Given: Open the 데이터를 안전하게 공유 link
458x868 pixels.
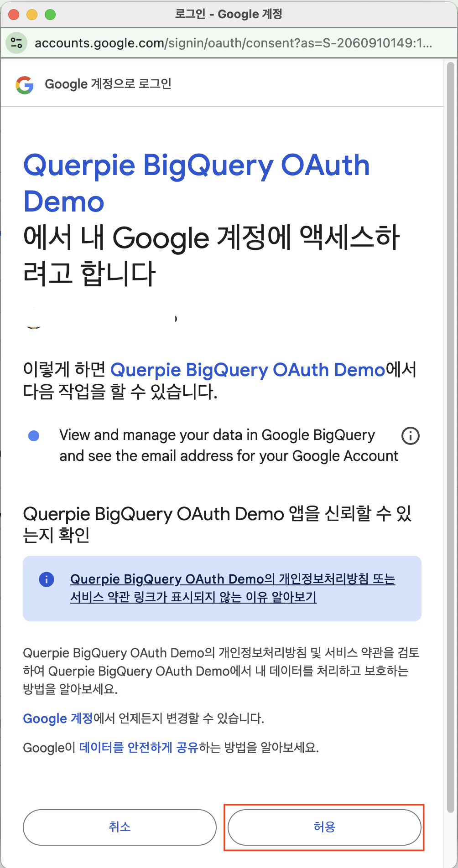Looking at the screenshot, I should pos(138,748).
